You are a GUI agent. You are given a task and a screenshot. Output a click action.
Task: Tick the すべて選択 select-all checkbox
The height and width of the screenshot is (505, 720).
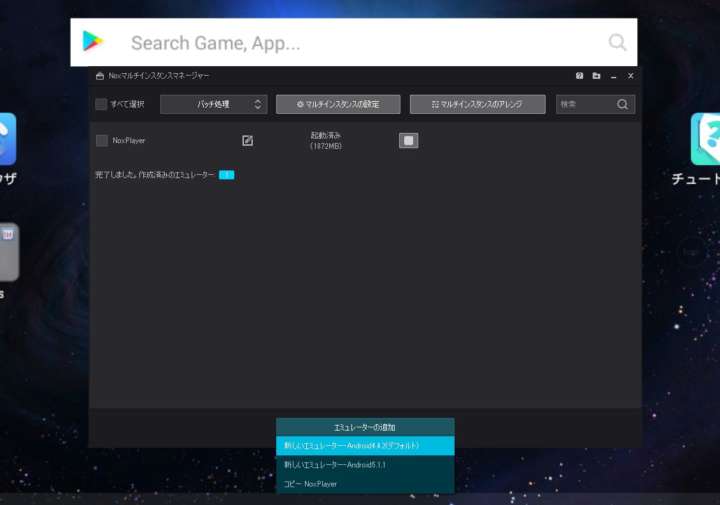(101, 104)
